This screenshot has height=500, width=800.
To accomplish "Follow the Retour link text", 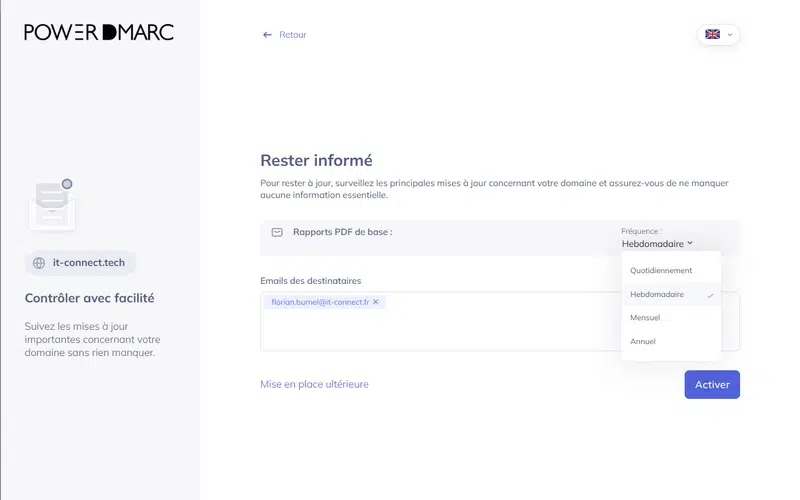I will (293, 35).
